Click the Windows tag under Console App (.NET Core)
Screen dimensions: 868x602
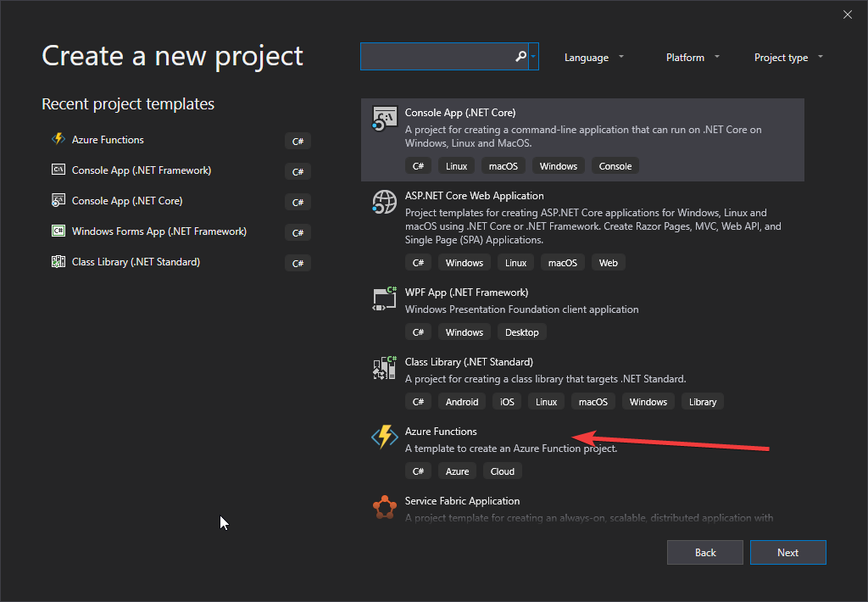[x=559, y=166]
